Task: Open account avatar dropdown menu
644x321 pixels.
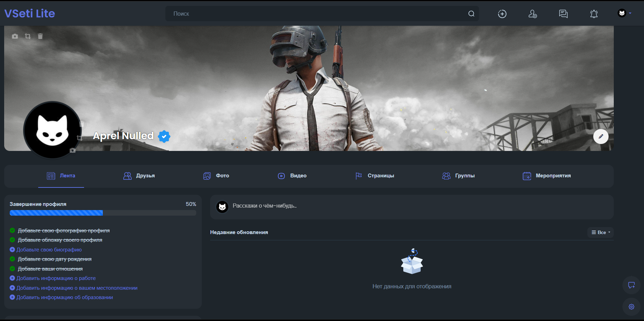Action: click(624, 13)
